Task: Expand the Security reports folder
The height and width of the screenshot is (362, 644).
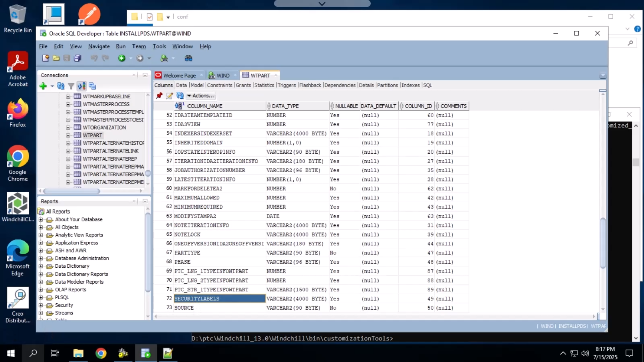Action: (x=41, y=305)
